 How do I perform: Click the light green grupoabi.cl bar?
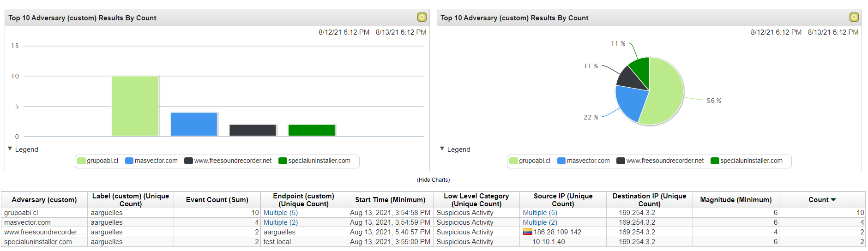[x=135, y=106]
